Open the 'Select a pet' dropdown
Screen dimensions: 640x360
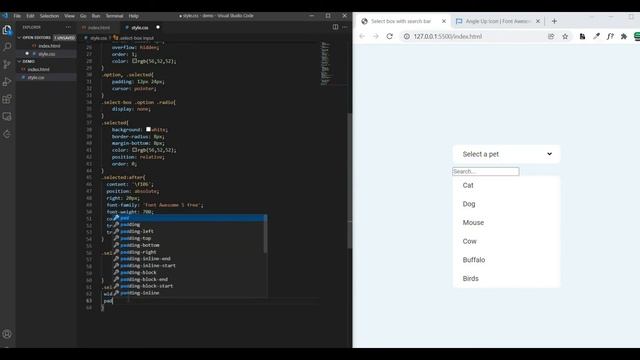pos(506,154)
